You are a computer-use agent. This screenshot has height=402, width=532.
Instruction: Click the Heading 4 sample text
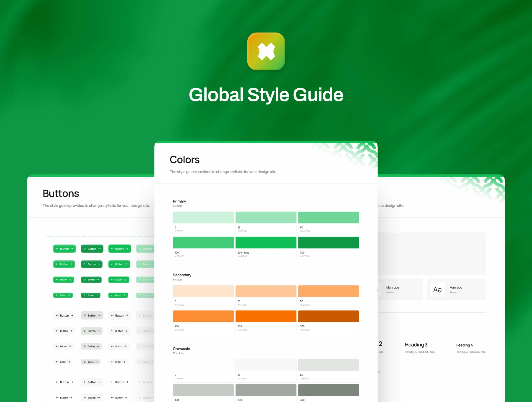point(464,345)
